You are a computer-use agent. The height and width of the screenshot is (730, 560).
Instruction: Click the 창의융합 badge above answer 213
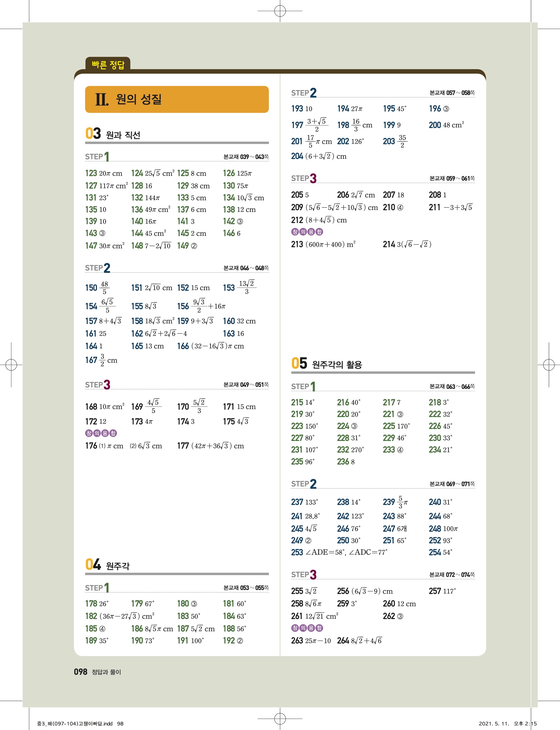[307, 232]
